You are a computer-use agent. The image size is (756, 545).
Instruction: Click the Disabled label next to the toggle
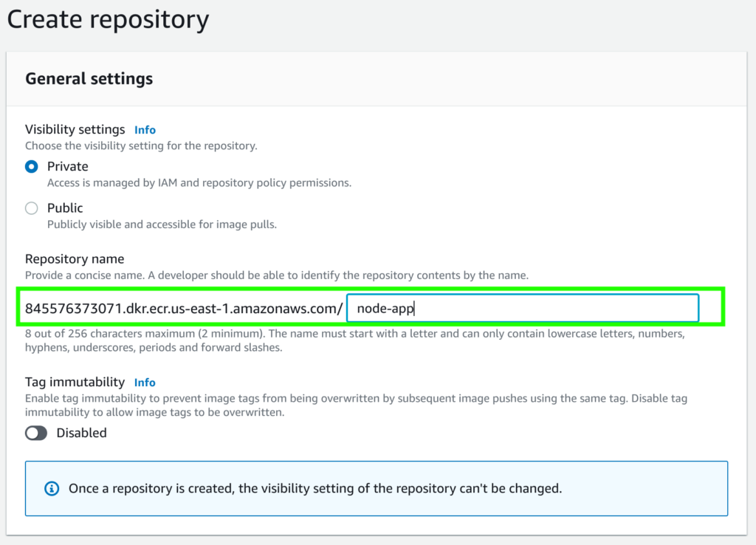click(81, 433)
